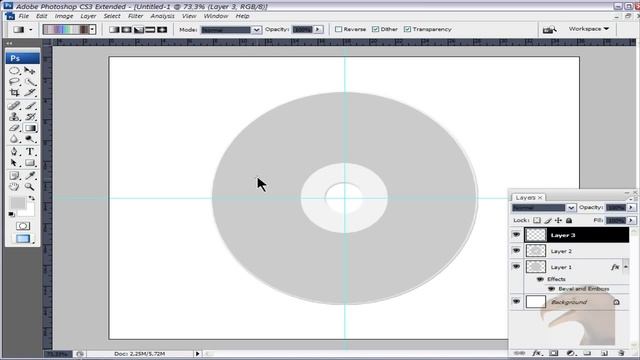This screenshot has height=360, width=640.
Task: Toggle Effects visibility under Layer 1
Action: point(540,279)
